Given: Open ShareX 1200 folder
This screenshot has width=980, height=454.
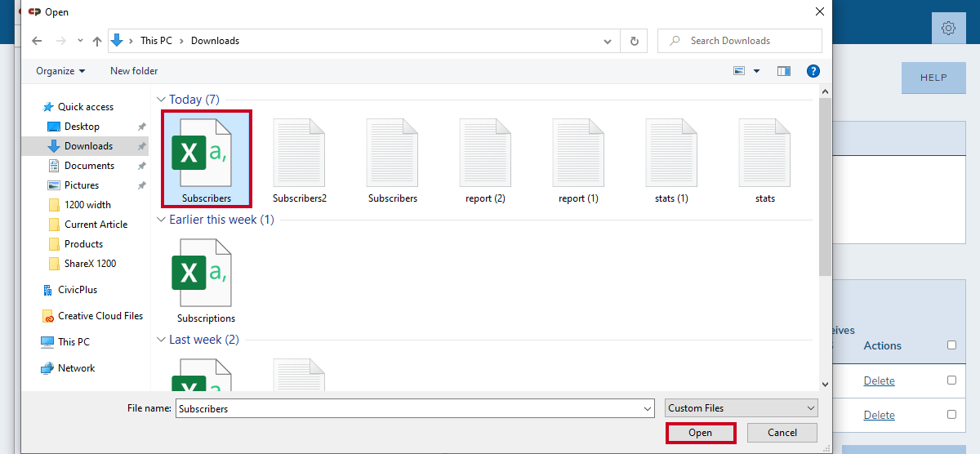Looking at the screenshot, I should [x=90, y=264].
